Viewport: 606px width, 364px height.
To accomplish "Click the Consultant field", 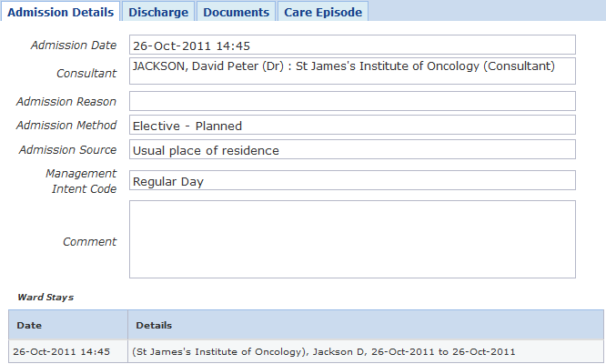I will point(352,71).
